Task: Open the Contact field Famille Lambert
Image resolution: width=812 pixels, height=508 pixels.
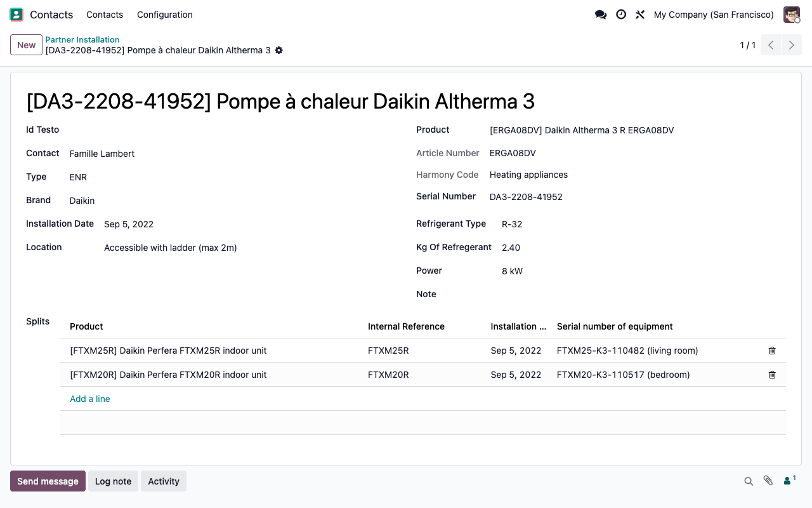Action: pyautogui.click(x=232, y=154)
